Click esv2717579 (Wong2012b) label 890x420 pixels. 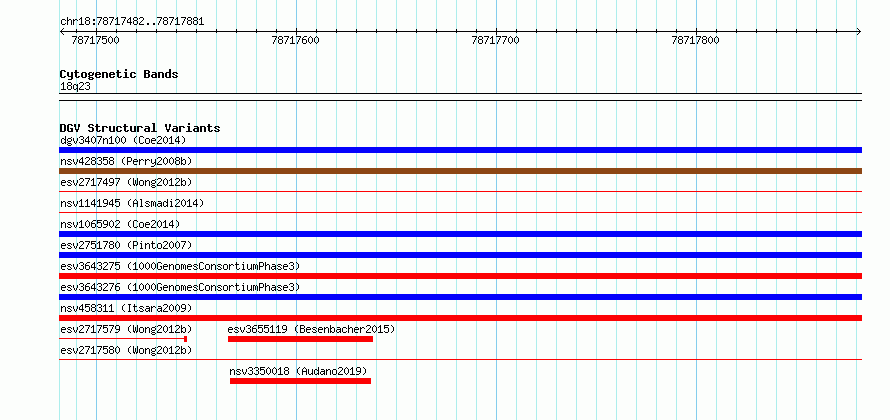pyautogui.click(x=126, y=329)
